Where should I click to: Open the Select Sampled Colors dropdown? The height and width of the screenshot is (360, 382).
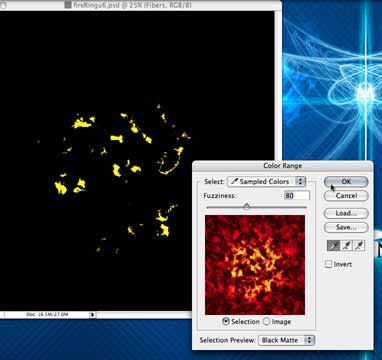pos(266,182)
